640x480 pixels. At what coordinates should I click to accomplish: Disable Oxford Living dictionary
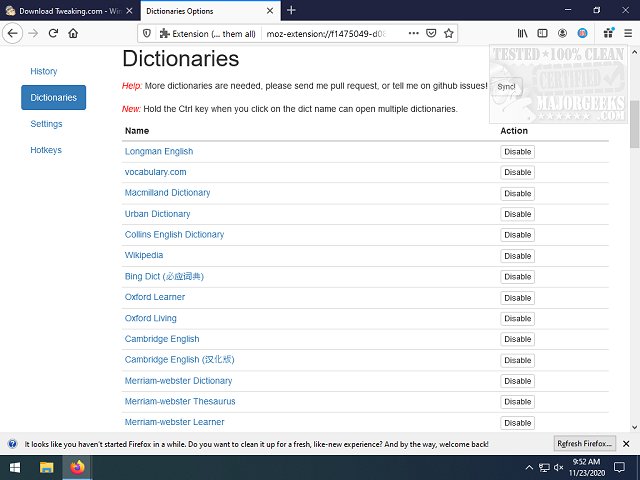click(518, 318)
